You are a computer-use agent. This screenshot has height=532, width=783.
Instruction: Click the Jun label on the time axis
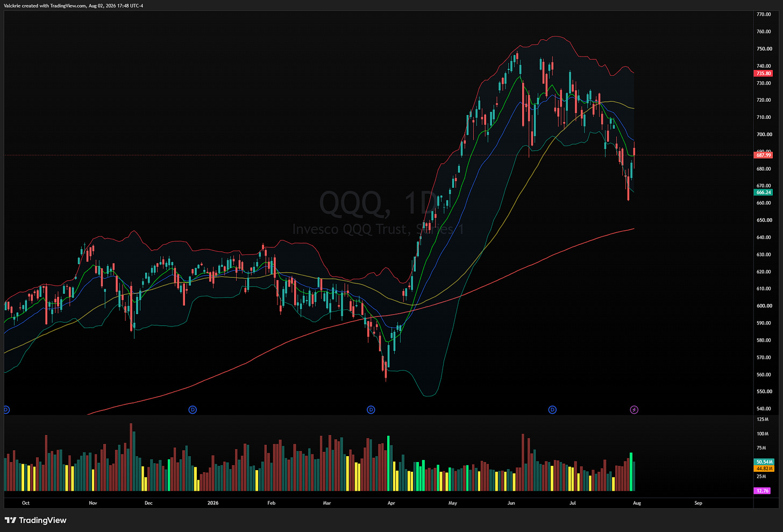pos(511,503)
